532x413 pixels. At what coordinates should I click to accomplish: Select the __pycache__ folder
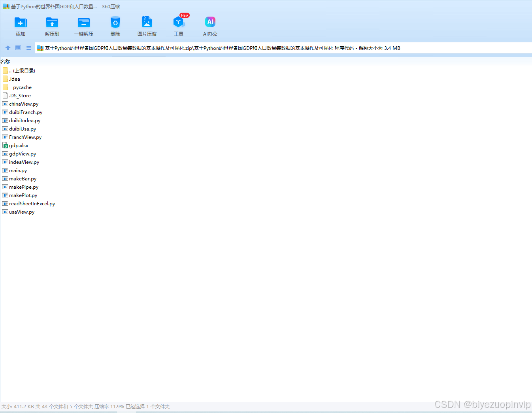(19, 87)
